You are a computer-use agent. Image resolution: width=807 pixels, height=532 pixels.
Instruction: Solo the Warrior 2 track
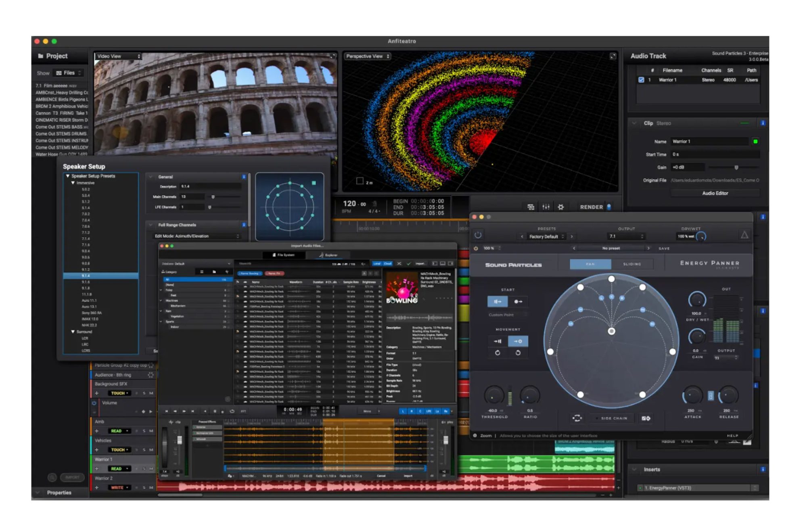[x=144, y=488]
